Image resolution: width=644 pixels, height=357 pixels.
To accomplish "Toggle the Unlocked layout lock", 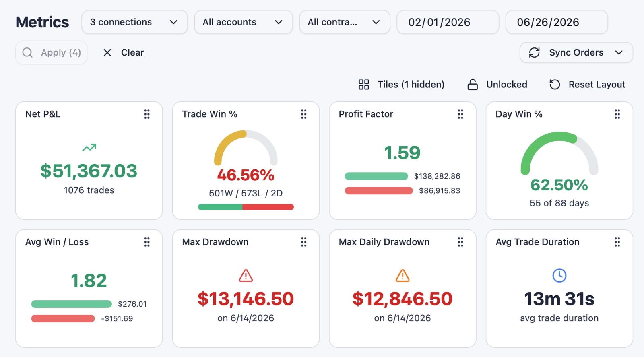I will [497, 85].
